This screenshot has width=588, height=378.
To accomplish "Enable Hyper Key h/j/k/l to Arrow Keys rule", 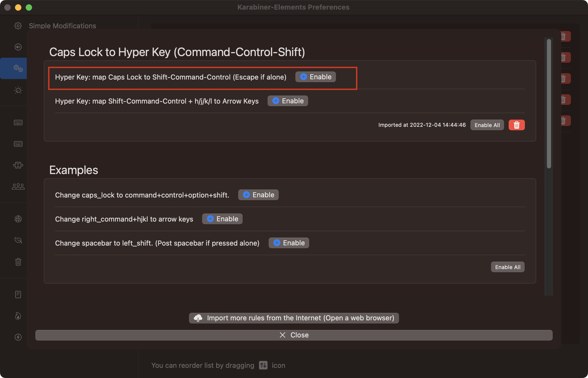I will tap(288, 101).
